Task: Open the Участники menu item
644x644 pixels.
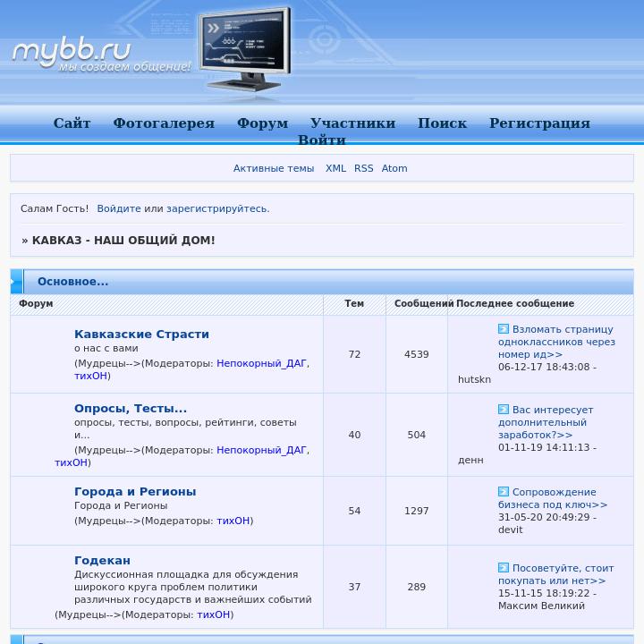Action: click(352, 123)
